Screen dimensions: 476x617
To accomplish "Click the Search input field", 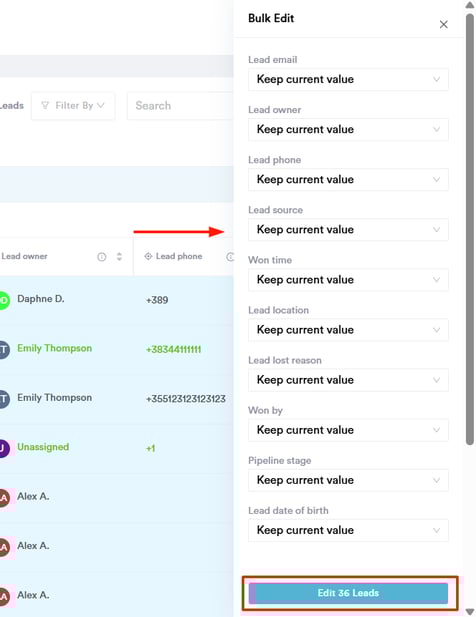I will (180, 105).
